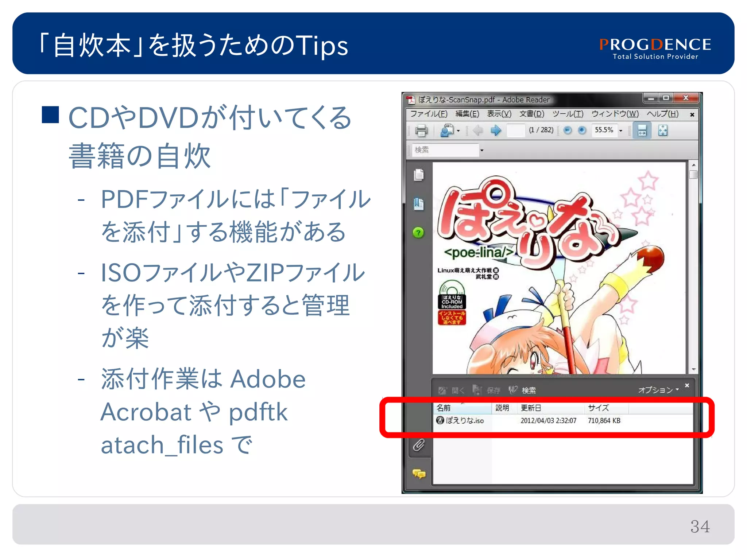Open the ファイル(F) menu
The width and height of the screenshot is (747, 560).
[x=429, y=114]
